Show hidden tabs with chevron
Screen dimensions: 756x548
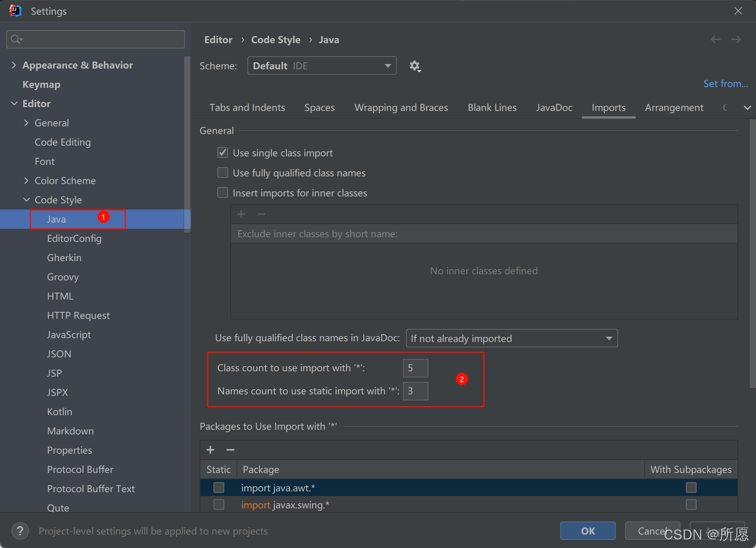click(x=747, y=108)
